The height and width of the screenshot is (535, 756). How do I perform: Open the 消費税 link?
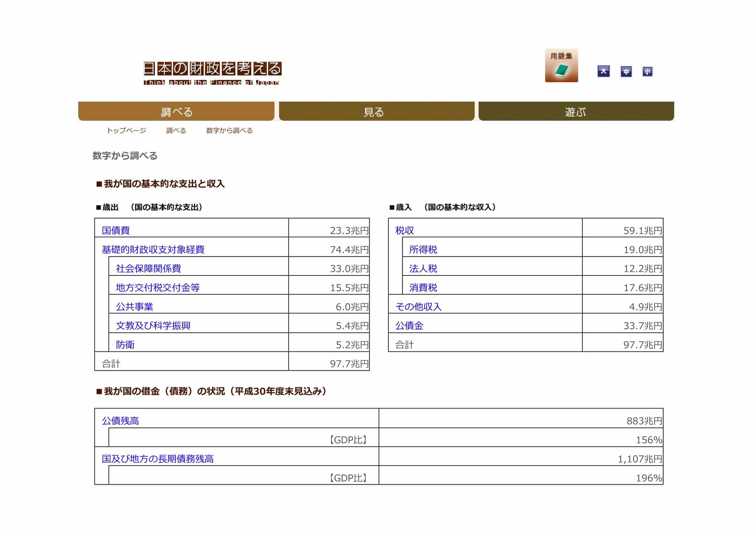(x=423, y=288)
